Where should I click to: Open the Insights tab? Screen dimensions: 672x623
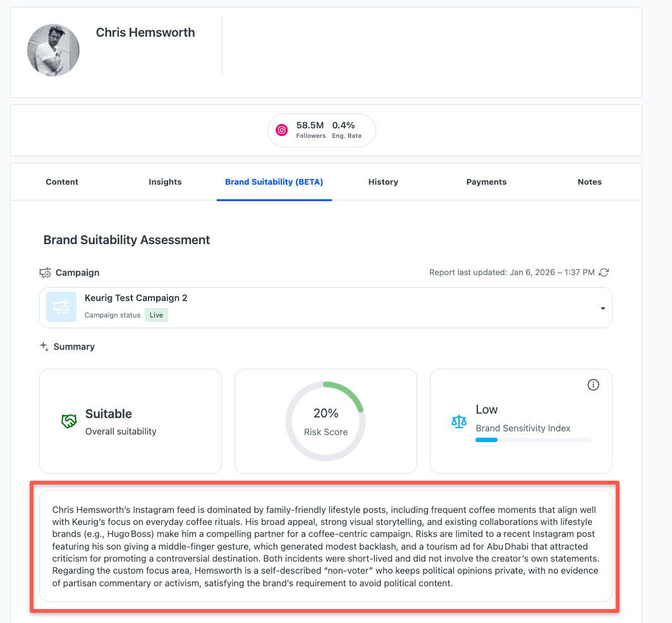165,182
